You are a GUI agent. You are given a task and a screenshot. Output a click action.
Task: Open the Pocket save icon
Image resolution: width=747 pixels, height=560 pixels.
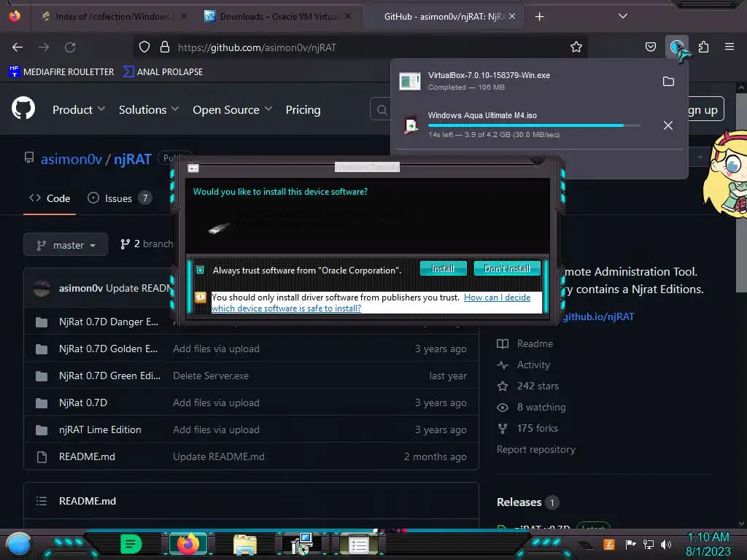point(650,47)
